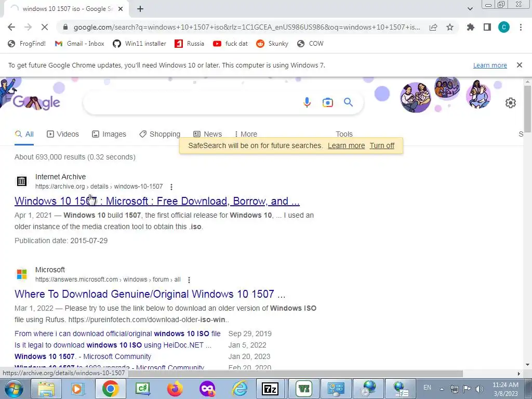This screenshot has width=532, height=399.
Task: Click the Google doodle logo
Action: click(37, 102)
